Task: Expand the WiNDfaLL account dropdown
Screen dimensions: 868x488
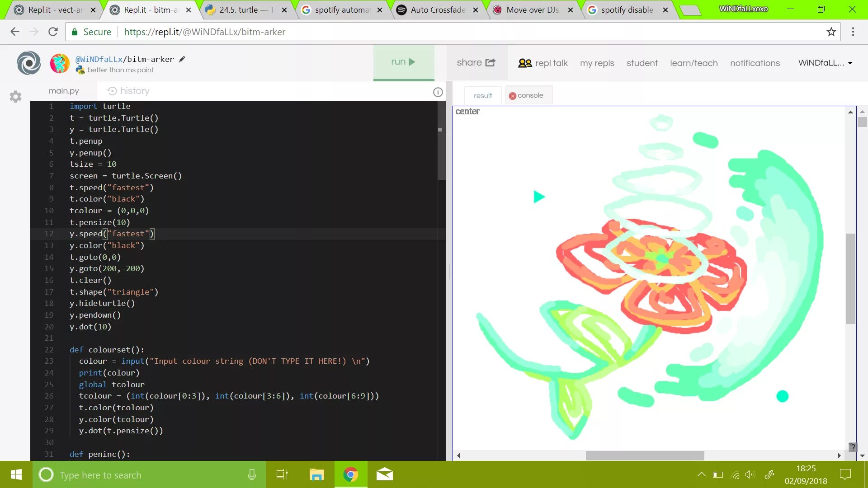Action: [x=825, y=63]
